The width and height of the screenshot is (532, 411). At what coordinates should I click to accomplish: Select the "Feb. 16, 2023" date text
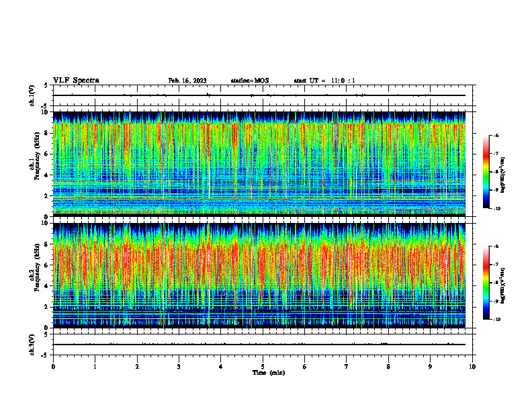click(x=187, y=81)
